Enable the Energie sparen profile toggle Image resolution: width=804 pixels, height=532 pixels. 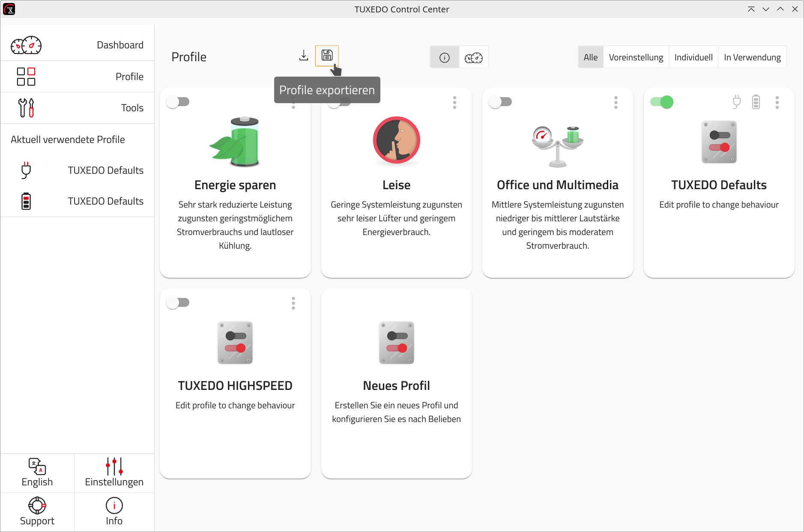point(178,102)
